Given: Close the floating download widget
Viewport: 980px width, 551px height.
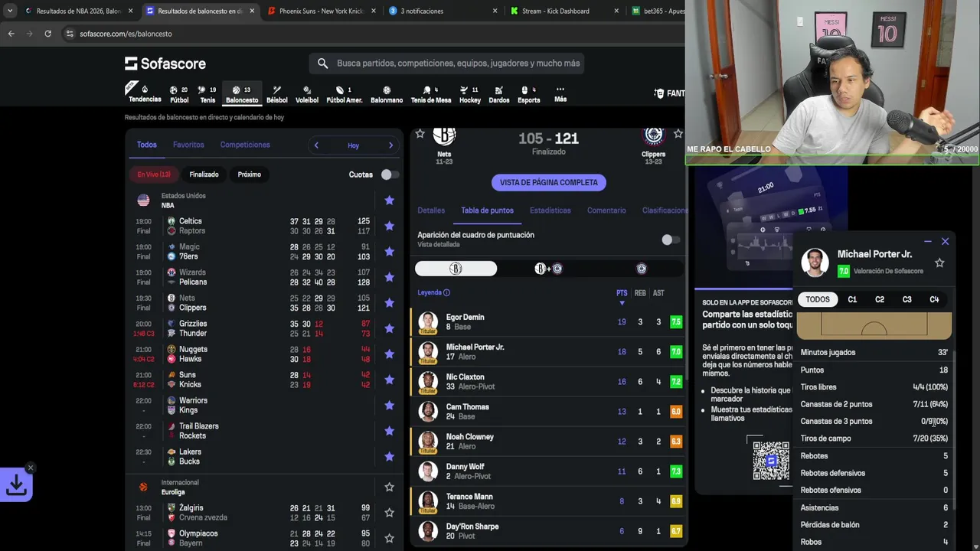Looking at the screenshot, I should (x=31, y=468).
